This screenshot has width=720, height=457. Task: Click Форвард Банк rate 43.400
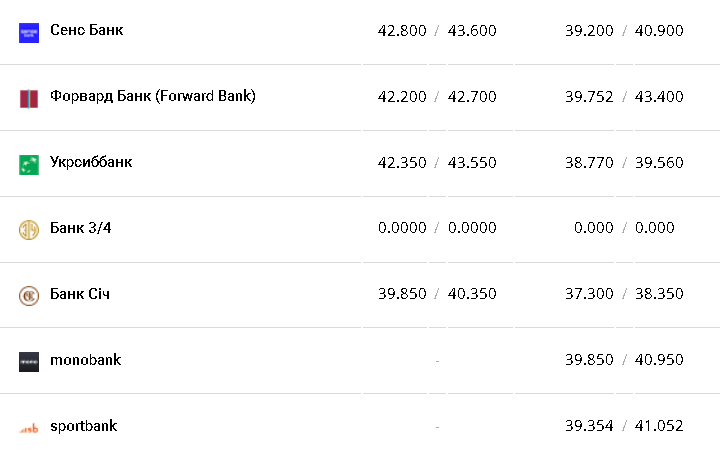coord(659,97)
